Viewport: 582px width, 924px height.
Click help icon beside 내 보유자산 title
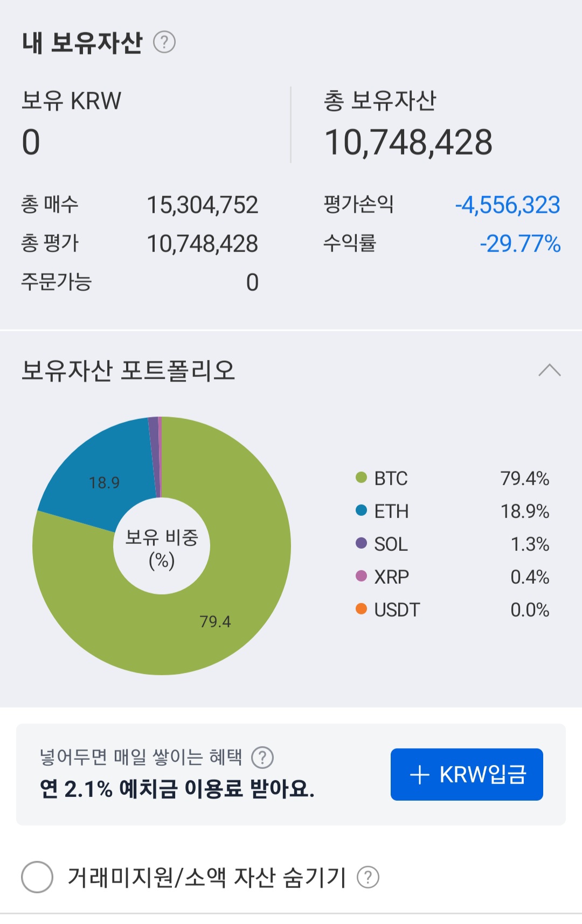(164, 42)
